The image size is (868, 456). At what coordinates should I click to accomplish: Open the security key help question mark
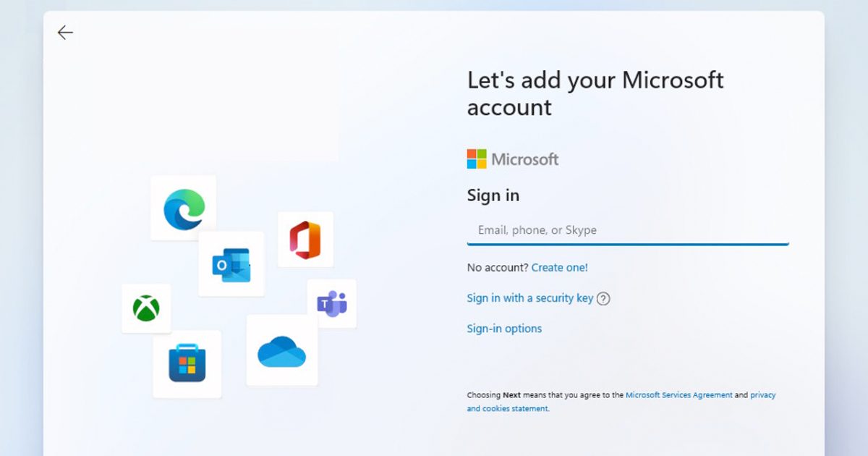[603, 299]
